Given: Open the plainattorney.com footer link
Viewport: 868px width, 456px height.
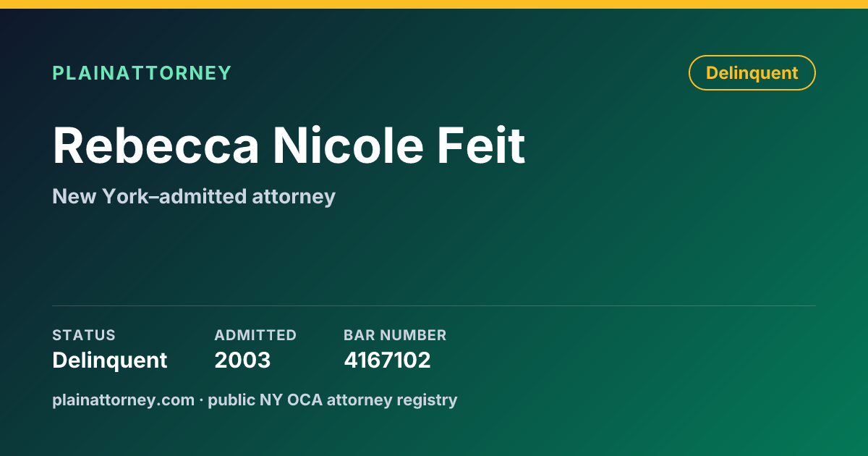Looking at the screenshot, I should pyautogui.click(x=123, y=400).
